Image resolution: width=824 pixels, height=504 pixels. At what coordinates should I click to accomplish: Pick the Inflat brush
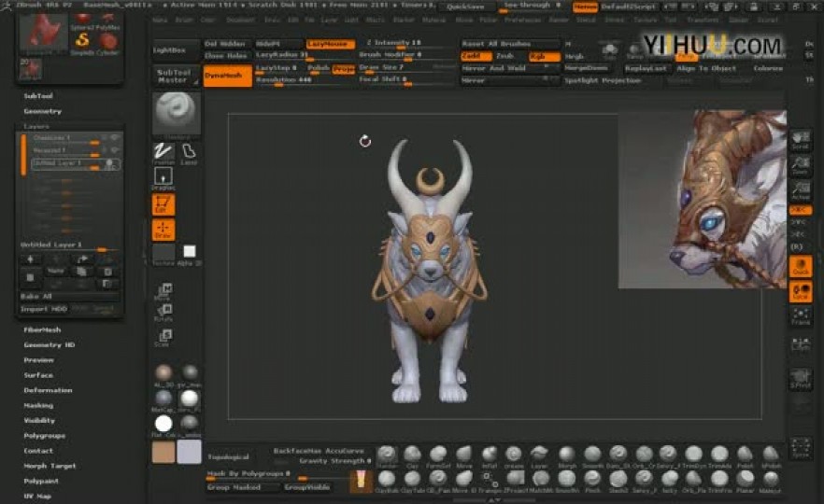tap(490, 455)
